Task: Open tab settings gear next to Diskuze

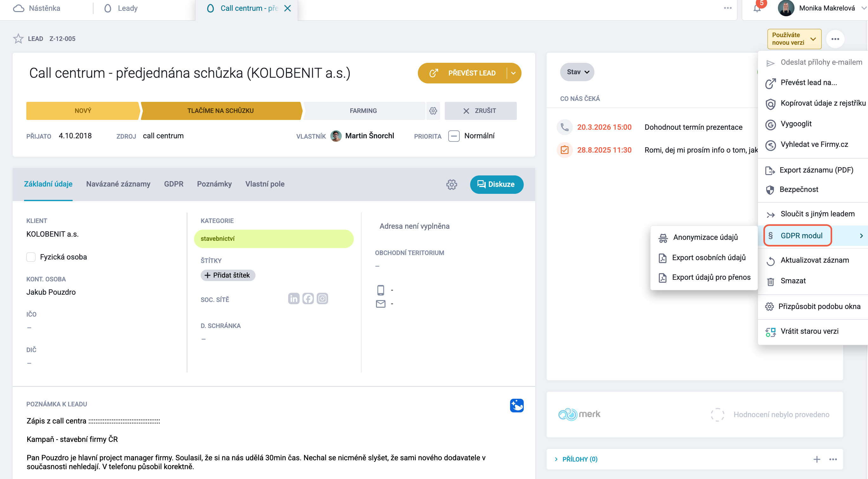Action: [451, 184]
